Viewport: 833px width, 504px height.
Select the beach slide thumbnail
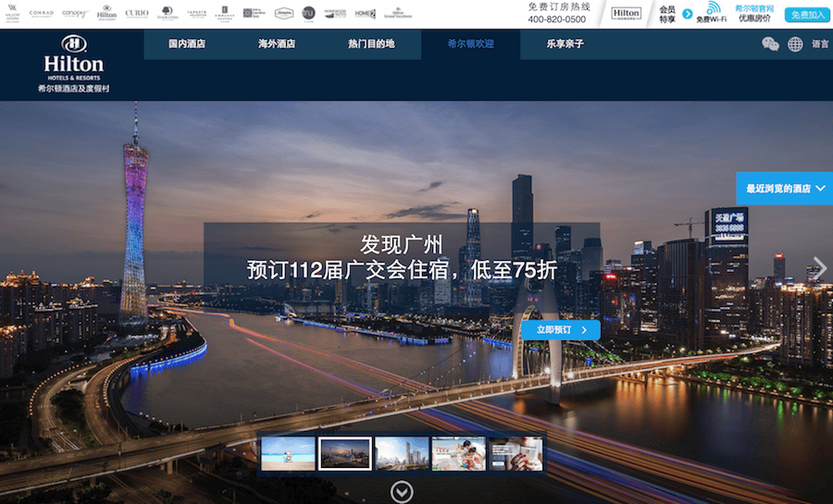click(288, 453)
